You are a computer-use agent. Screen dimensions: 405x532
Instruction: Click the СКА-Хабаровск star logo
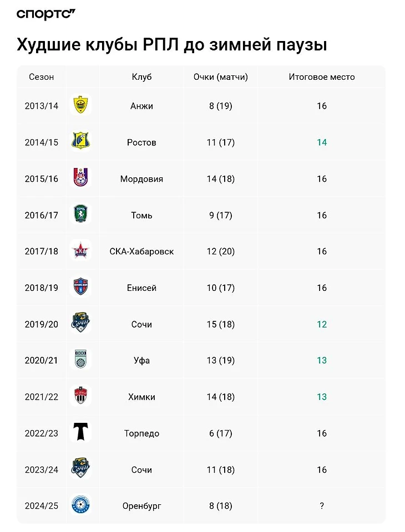pos(81,251)
